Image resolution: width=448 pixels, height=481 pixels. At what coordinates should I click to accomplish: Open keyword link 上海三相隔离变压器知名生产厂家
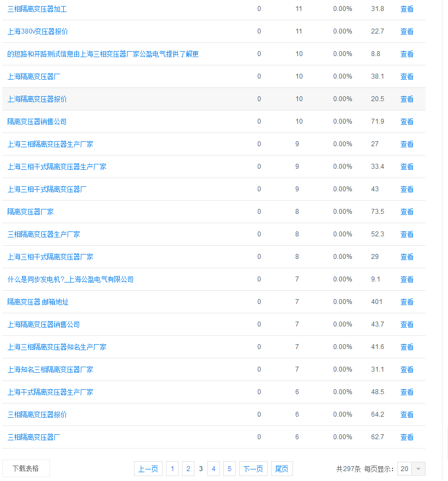[x=57, y=347]
